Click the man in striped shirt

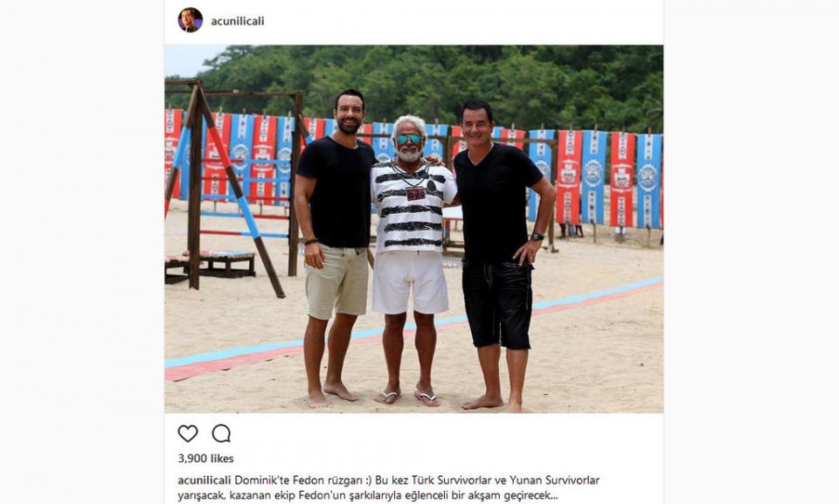tap(411, 259)
